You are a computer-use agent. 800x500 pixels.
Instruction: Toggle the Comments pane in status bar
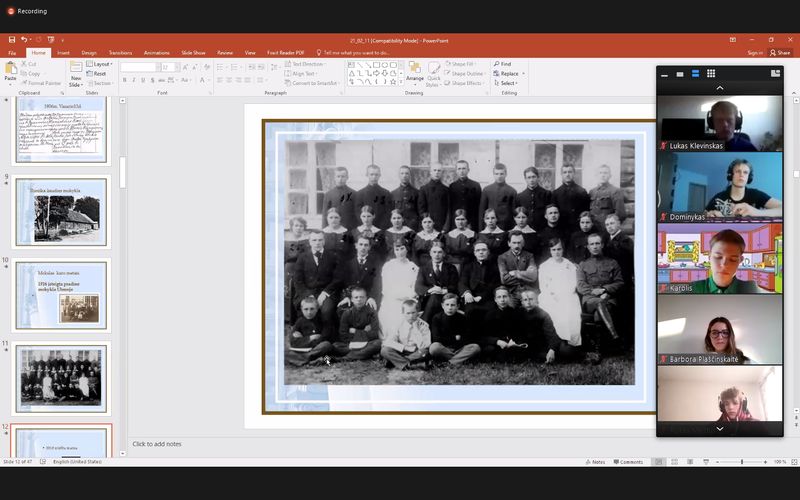(x=630, y=462)
